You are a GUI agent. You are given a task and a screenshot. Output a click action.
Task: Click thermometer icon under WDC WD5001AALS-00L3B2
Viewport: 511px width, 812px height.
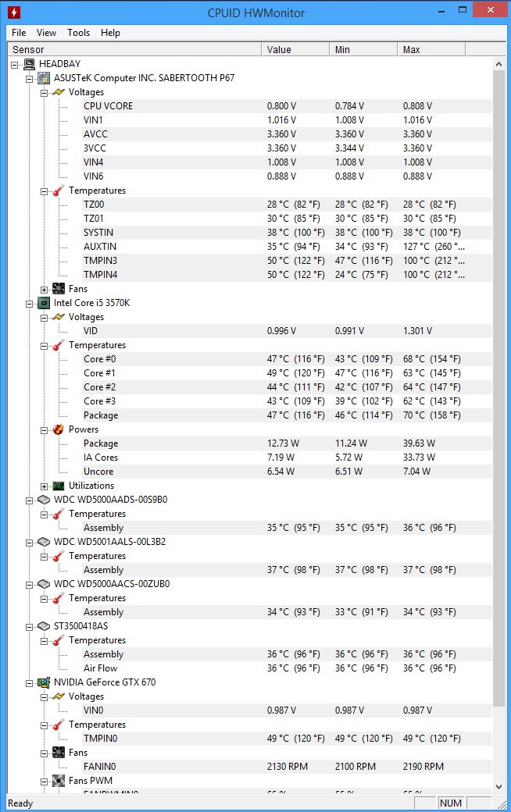59,556
